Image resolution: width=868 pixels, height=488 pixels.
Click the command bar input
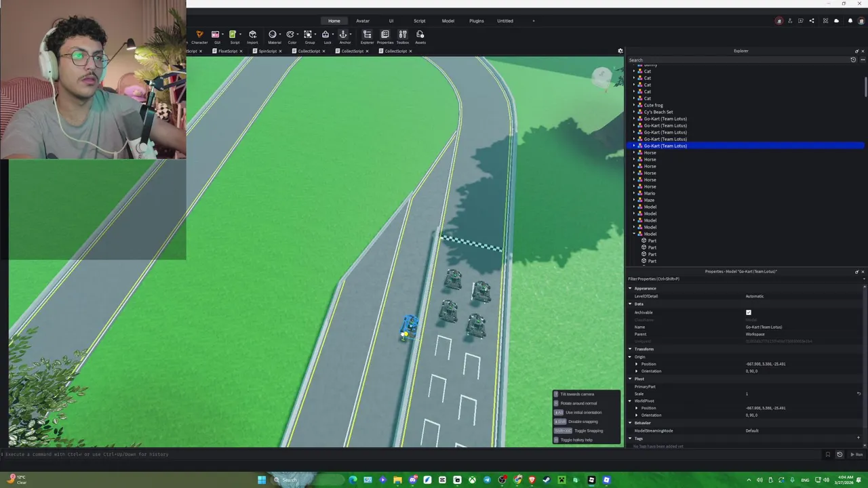pyautogui.click(x=410, y=454)
